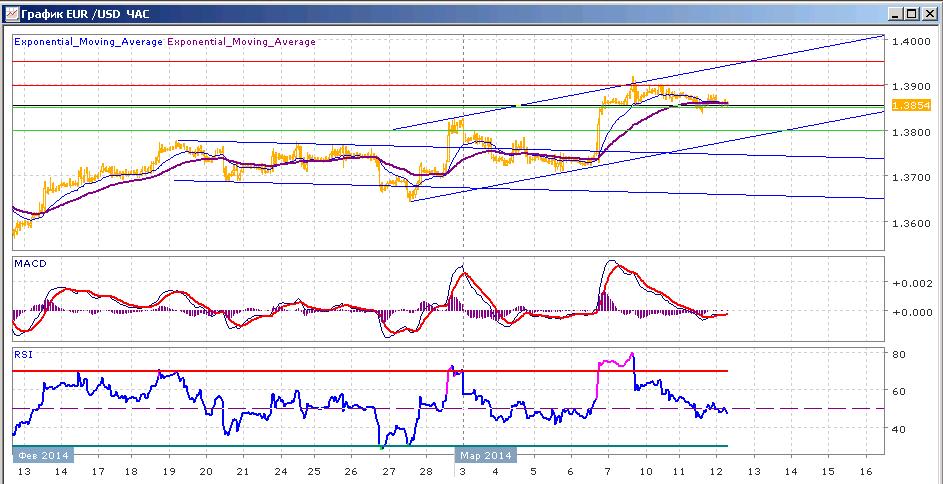This screenshot has height=484, width=943.
Task: Maximize the График EUR/USD window
Action: click(x=911, y=13)
